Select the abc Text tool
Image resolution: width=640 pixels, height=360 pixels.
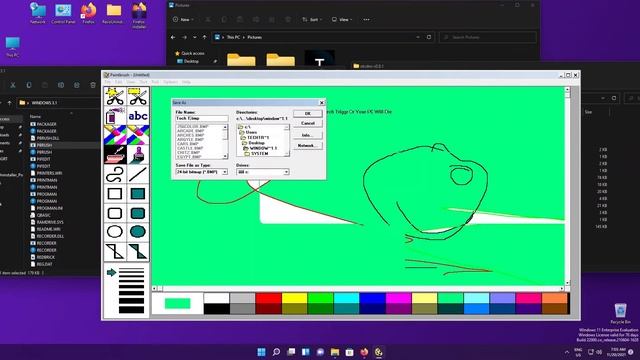point(138,116)
